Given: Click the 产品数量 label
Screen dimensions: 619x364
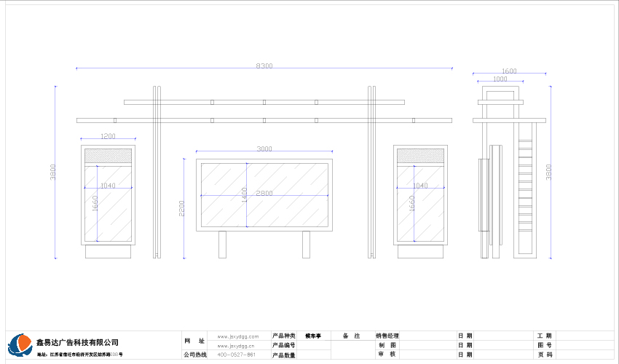Looking at the screenshot, I should (x=284, y=355).
